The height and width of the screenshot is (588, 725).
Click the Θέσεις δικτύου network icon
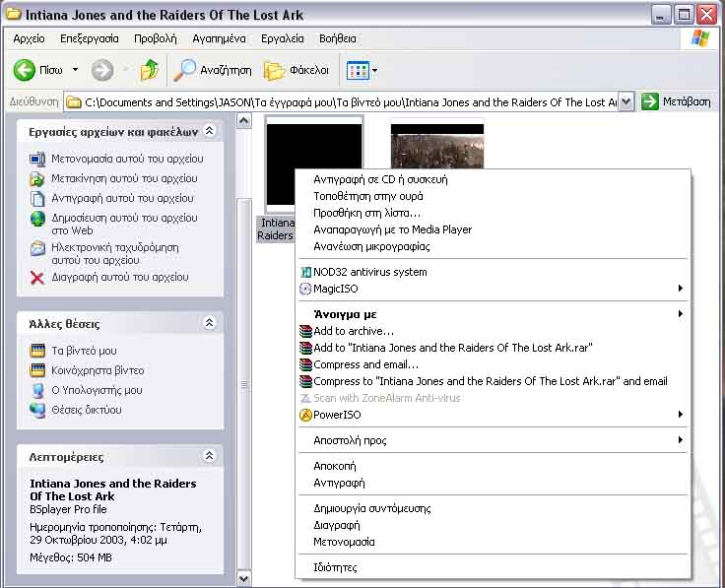coord(37,410)
